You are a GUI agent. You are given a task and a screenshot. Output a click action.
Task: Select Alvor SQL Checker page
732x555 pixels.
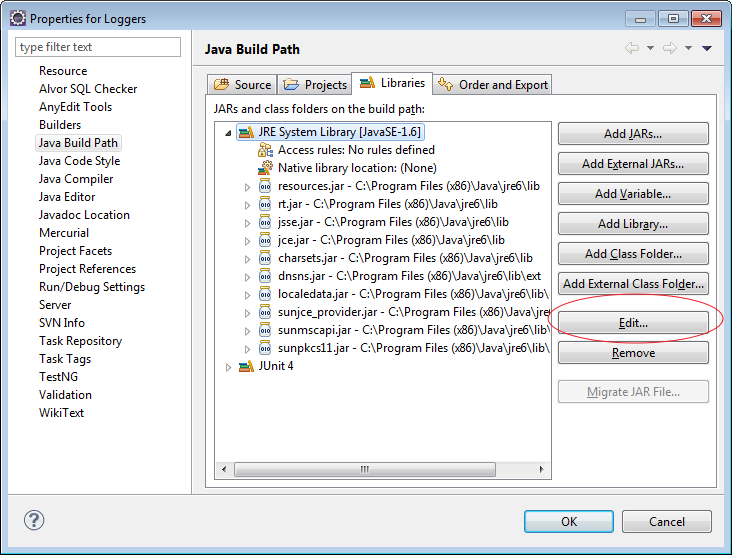pos(88,89)
